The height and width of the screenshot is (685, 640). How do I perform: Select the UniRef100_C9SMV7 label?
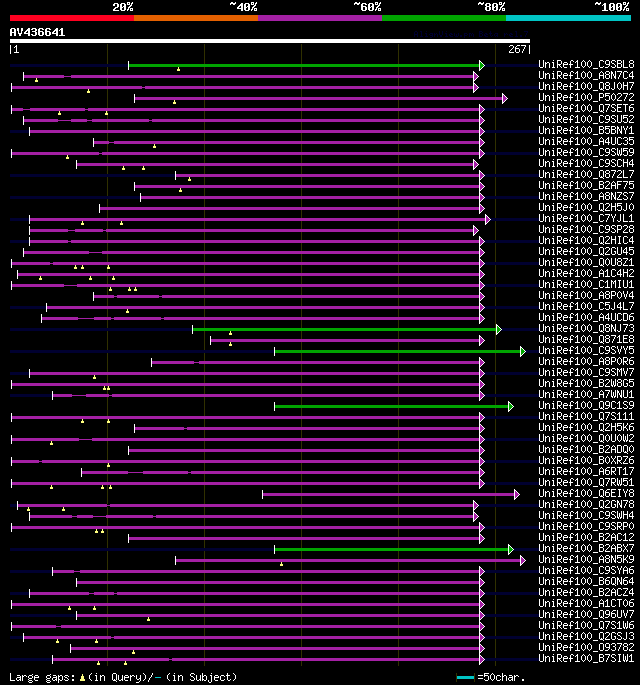(x=586, y=373)
